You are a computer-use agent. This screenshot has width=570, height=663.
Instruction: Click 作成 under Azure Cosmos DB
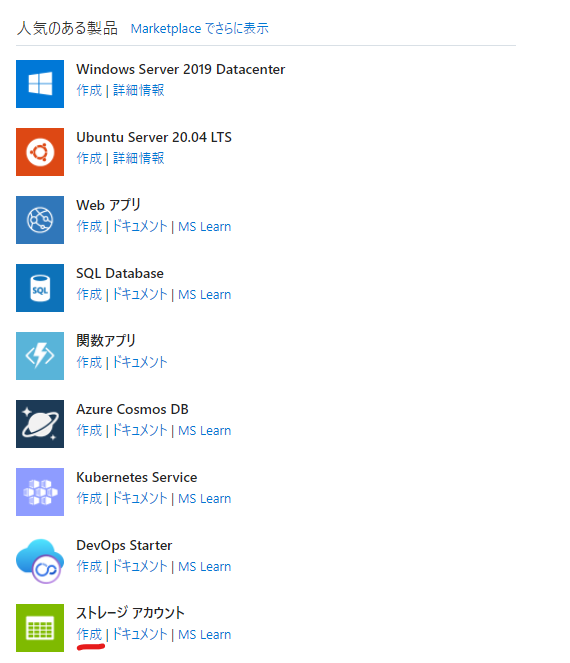coord(89,430)
